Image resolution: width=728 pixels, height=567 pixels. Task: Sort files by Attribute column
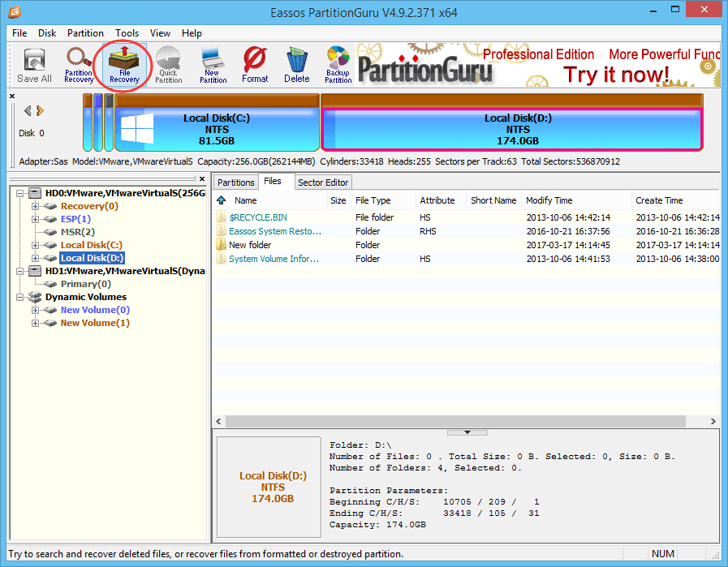point(440,200)
